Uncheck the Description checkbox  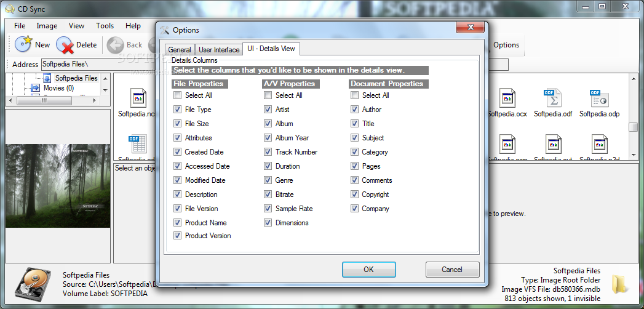177,195
